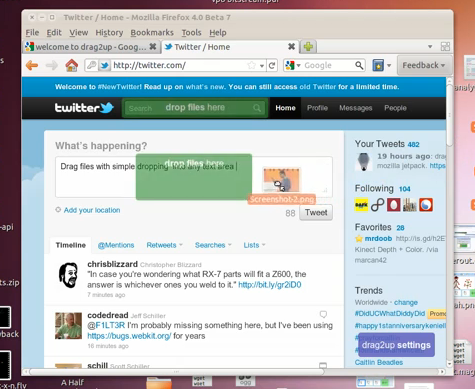The height and width of the screenshot is (389, 475).
Task: Click the Twitter search magnifier icon
Action: click(x=257, y=108)
